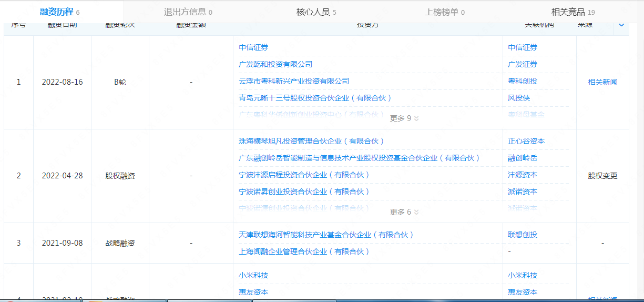Image resolution: width=644 pixels, height=302 pixels.
Task: Open related institution 联想创投
Action: (523, 235)
